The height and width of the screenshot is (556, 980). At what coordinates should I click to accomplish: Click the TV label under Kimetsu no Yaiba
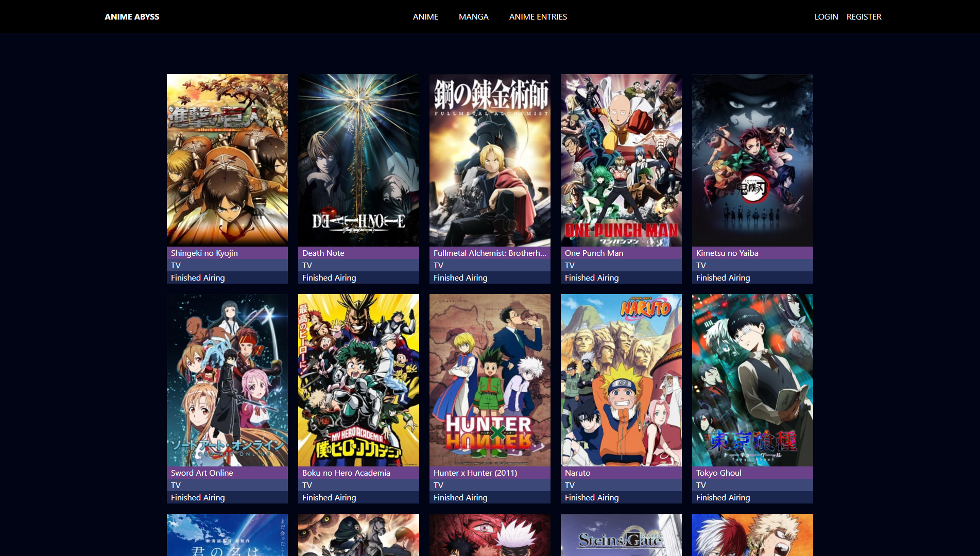tap(701, 265)
